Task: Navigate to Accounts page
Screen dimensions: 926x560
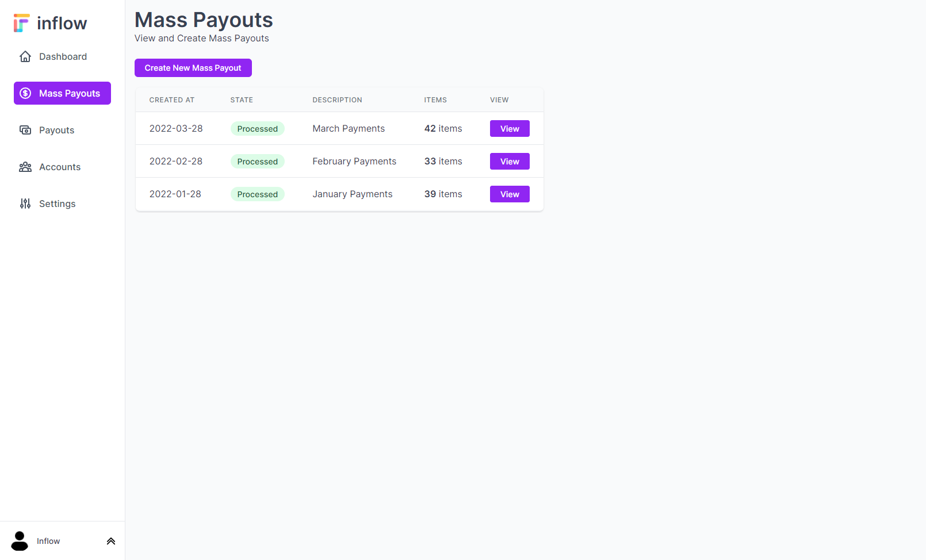Action: click(60, 167)
